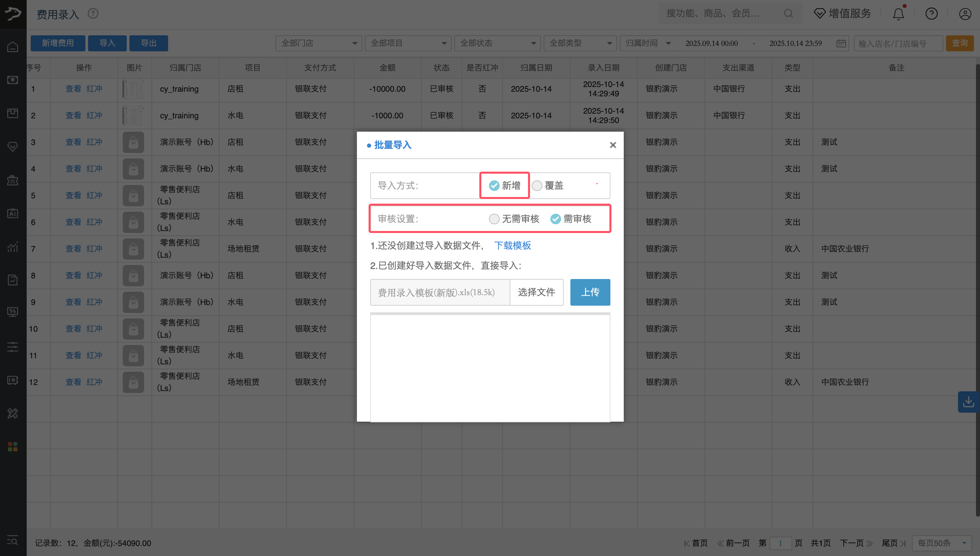The image size is (980, 556).
Task: Expand the 每页50条 page size dropdown
Action: tap(942, 543)
